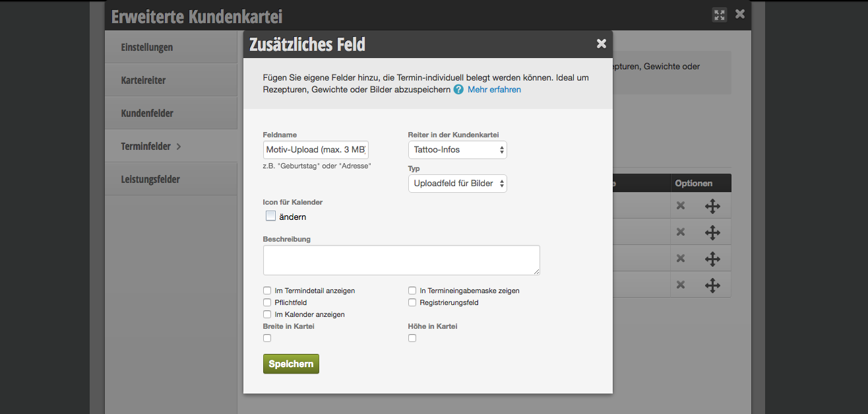Click move arrows icon in first row
868x414 pixels.
tap(712, 206)
